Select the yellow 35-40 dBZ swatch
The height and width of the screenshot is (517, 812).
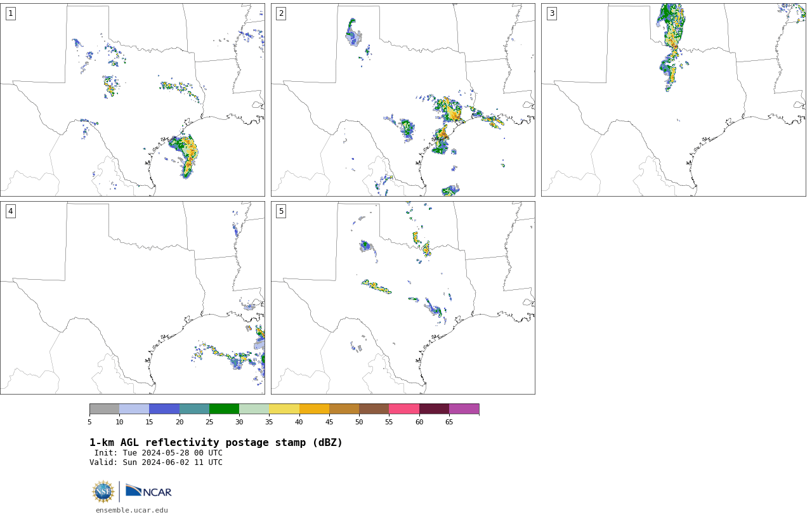(284, 409)
